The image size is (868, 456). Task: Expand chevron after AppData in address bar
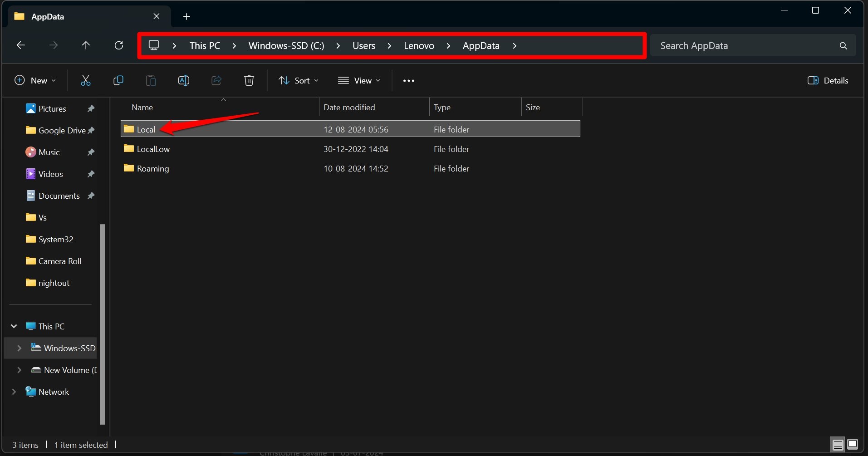tap(515, 46)
